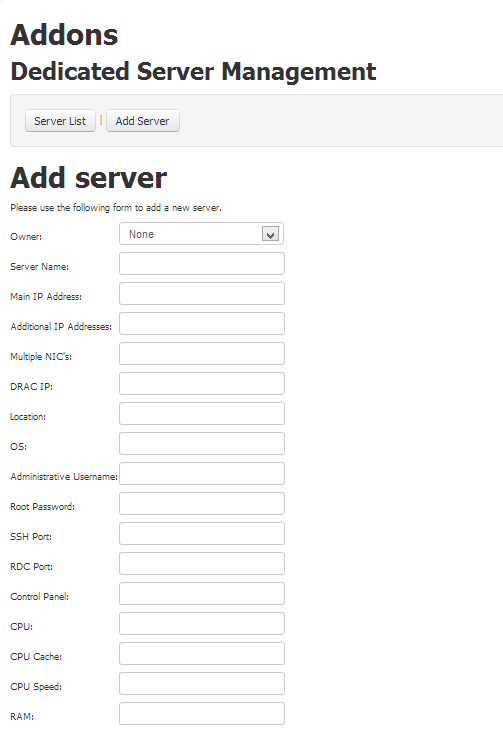Select the CPU Speed input field
The height and width of the screenshot is (729, 503).
pos(202,683)
